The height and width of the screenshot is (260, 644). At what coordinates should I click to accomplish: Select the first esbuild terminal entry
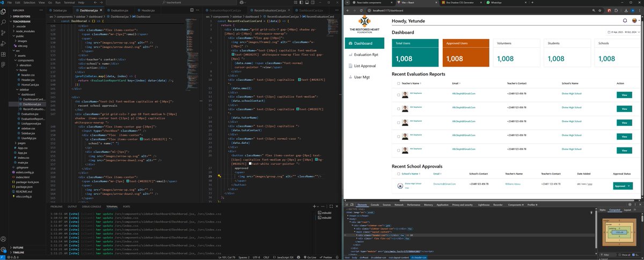coord(324,213)
